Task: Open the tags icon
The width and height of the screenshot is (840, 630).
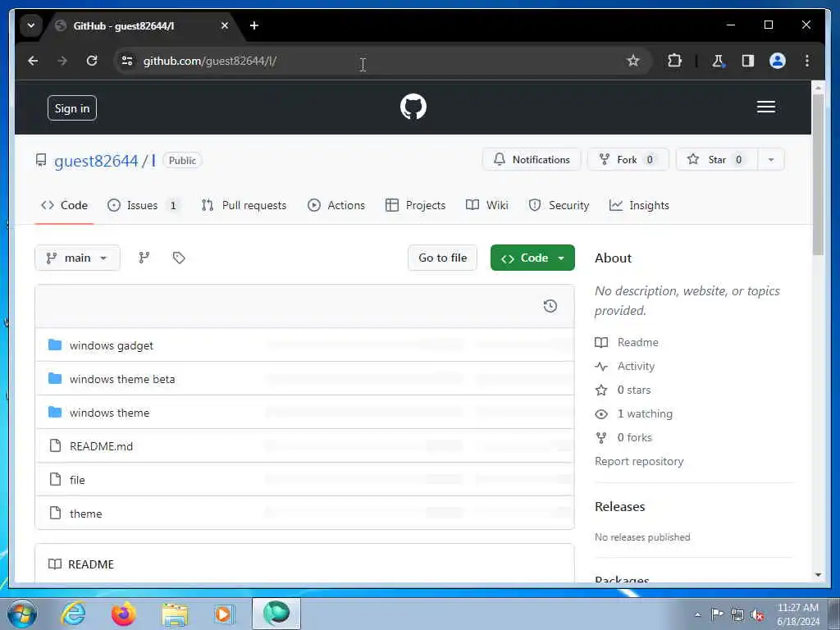Action: pos(179,258)
